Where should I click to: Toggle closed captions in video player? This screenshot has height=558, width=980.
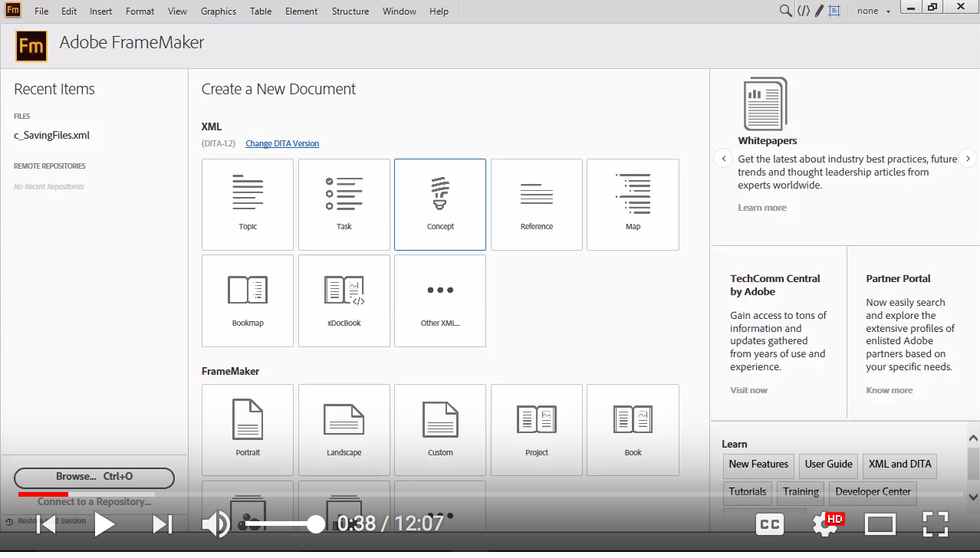769,524
